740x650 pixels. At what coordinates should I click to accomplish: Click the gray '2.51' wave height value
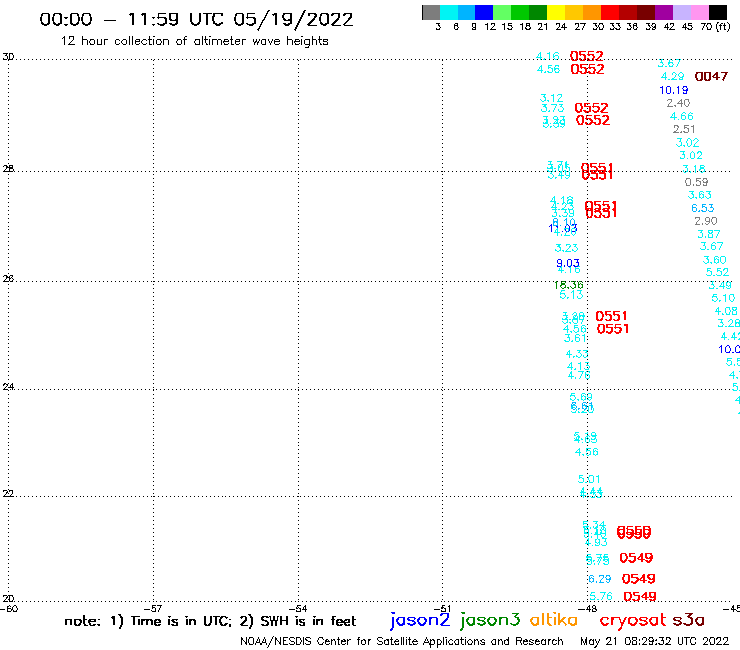[684, 129]
